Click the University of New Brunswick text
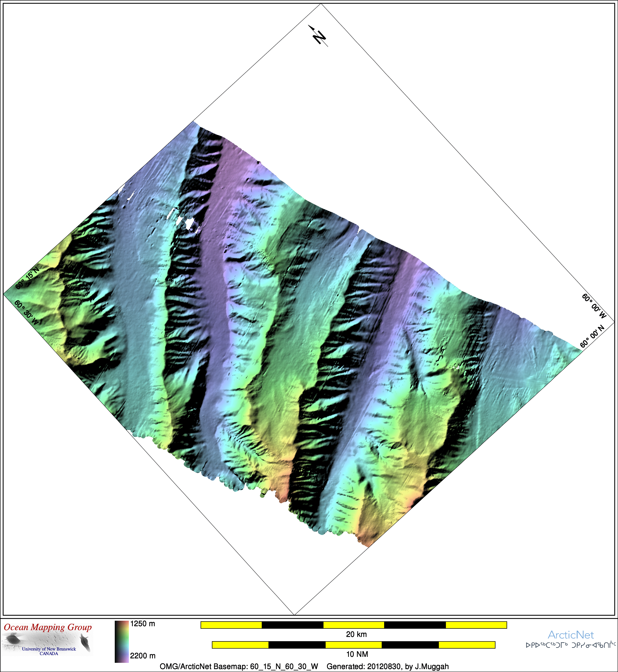Image resolution: width=618 pixels, height=672 pixels. (49, 649)
